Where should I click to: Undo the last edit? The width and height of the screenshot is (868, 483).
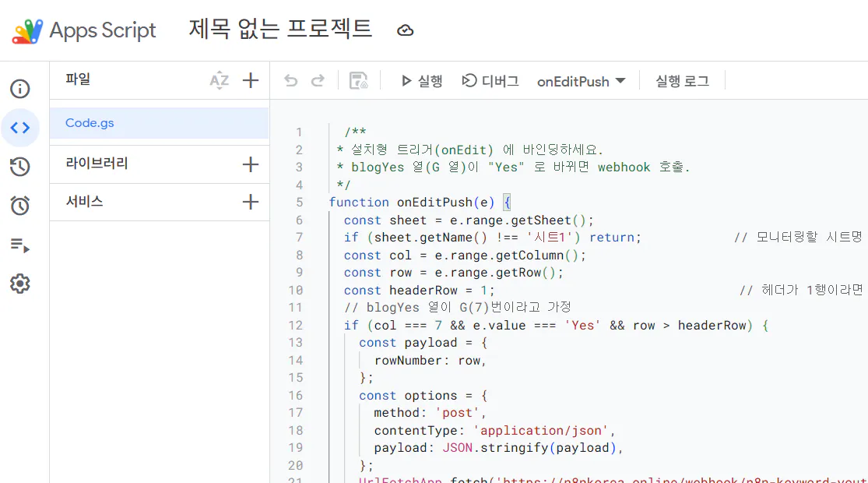[x=290, y=82]
